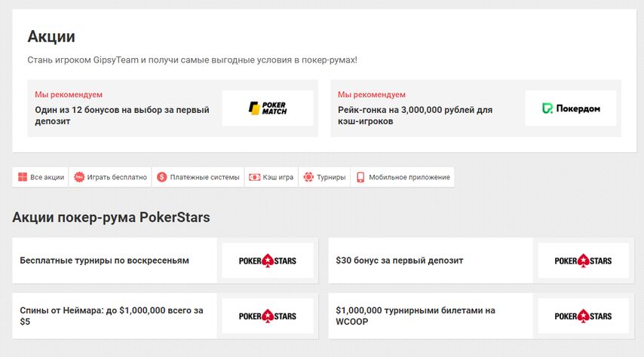This screenshot has height=357, width=644.
Task: Click the free badge icon for Играть бесплатно
Action: click(80, 177)
